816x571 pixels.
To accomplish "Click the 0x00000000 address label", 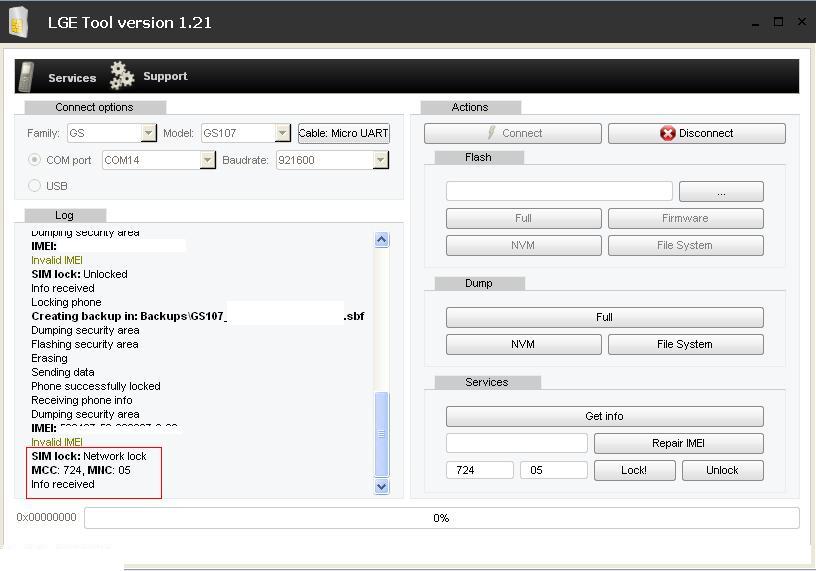I will point(46,517).
